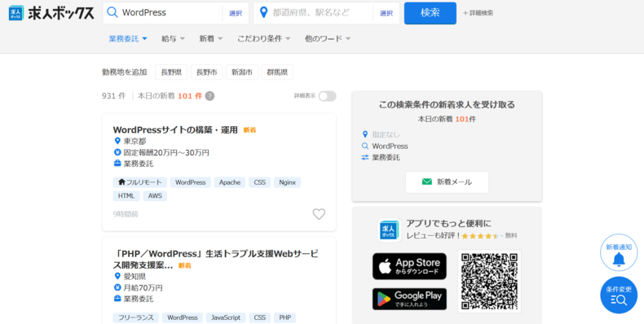Click the フリーランス tag
This screenshot has height=324, width=644.
136,317
